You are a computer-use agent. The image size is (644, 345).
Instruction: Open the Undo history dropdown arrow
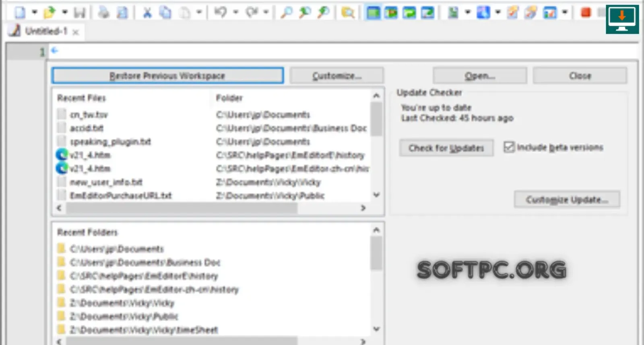[235, 12]
